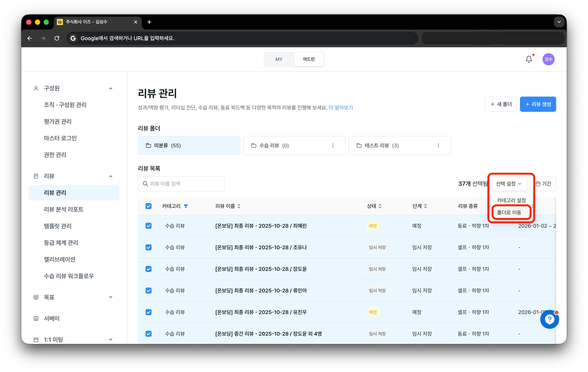Collapse the 구성원 sidebar section
Image resolution: width=588 pixels, height=372 pixels.
point(111,88)
